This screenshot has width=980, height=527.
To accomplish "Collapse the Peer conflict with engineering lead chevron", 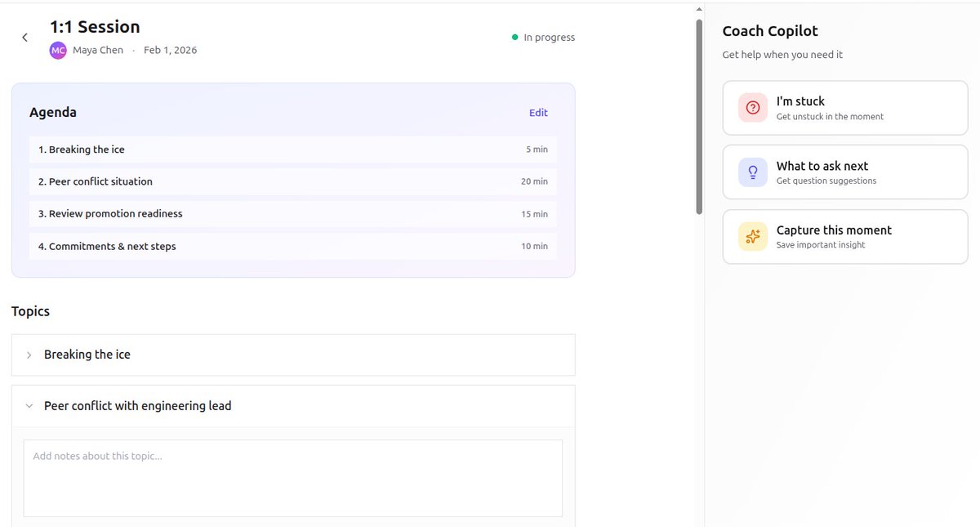I will (29, 406).
